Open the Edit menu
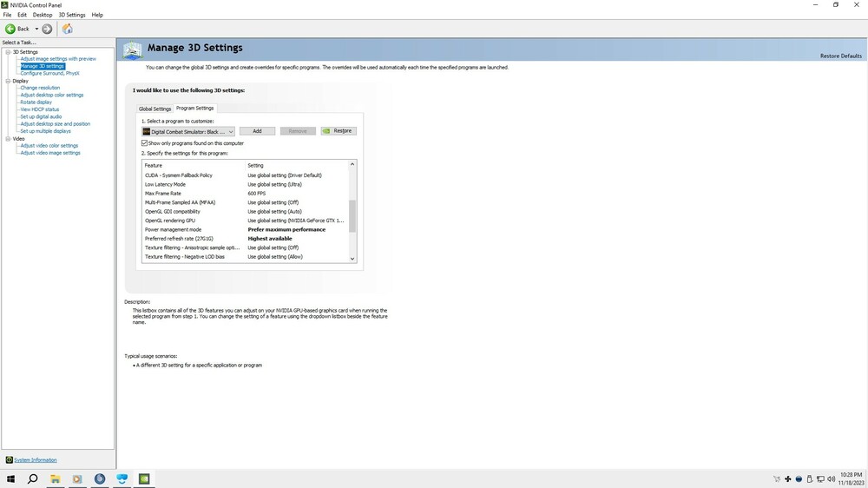868x488 pixels. point(23,15)
